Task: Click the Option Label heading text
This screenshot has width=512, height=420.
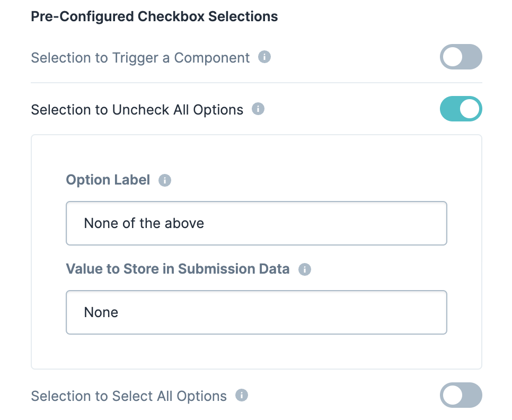Action: tap(108, 180)
